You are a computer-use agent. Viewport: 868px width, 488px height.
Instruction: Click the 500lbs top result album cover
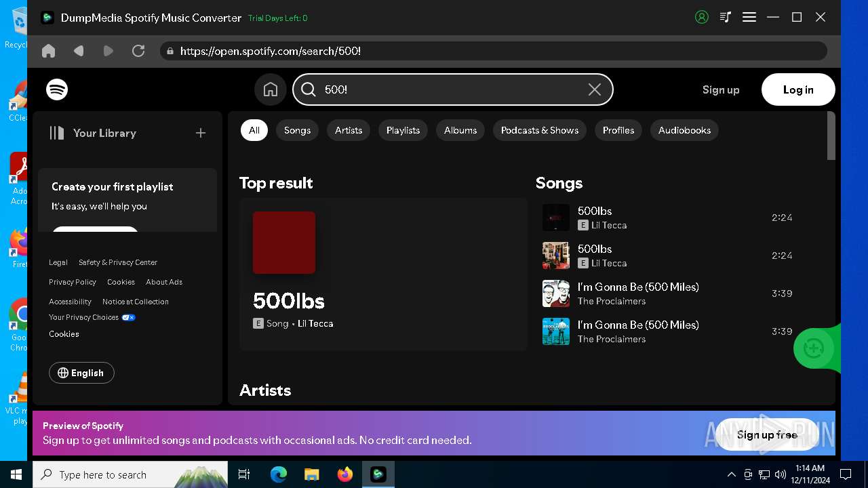pyautogui.click(x=284, y=243)
